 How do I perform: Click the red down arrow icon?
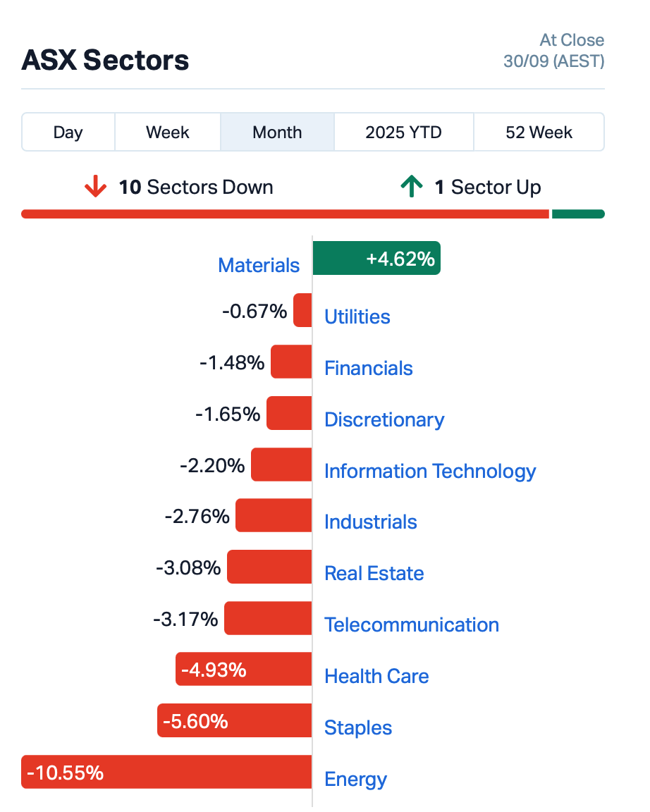[95, 187]
